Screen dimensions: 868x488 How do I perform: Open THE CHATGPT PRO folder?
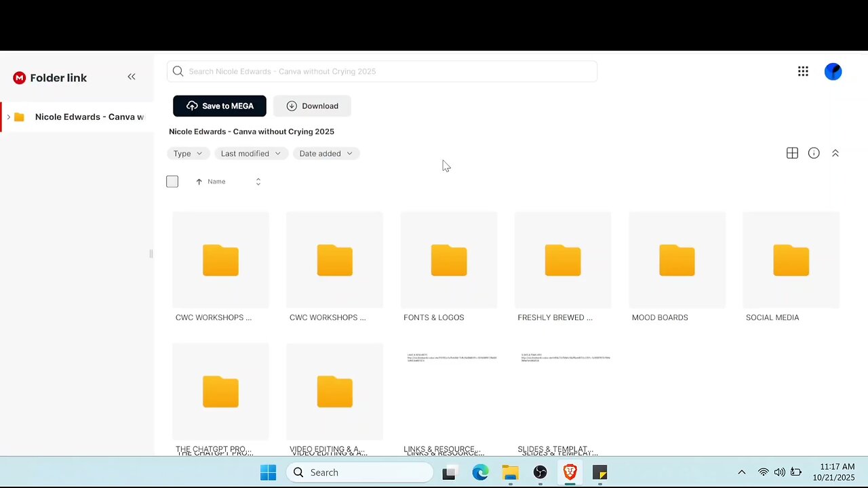220,392
